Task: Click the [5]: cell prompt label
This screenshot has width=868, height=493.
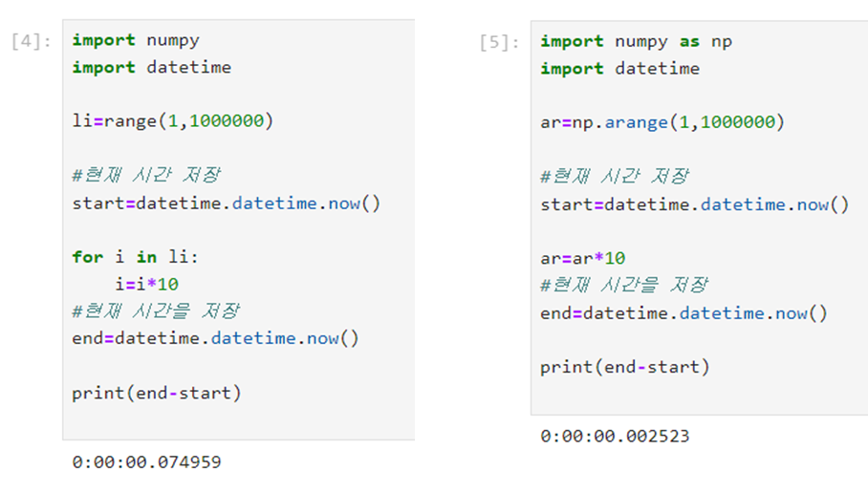Action: 500,43
